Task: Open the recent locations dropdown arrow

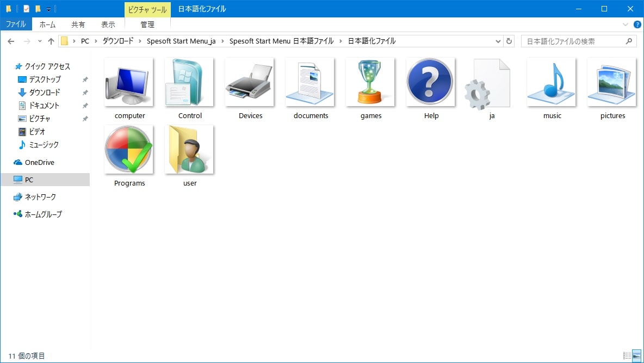Action: pos(39,41)
